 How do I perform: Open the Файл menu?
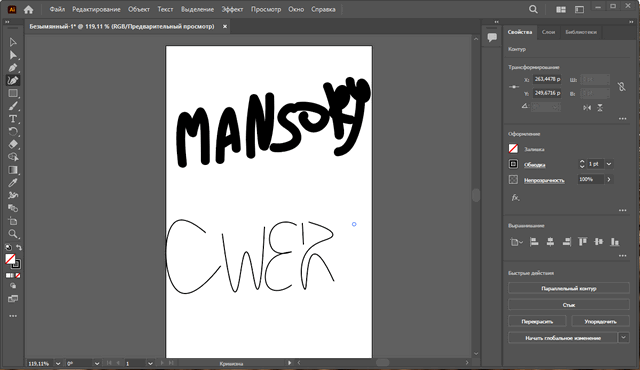pos(57,9)
